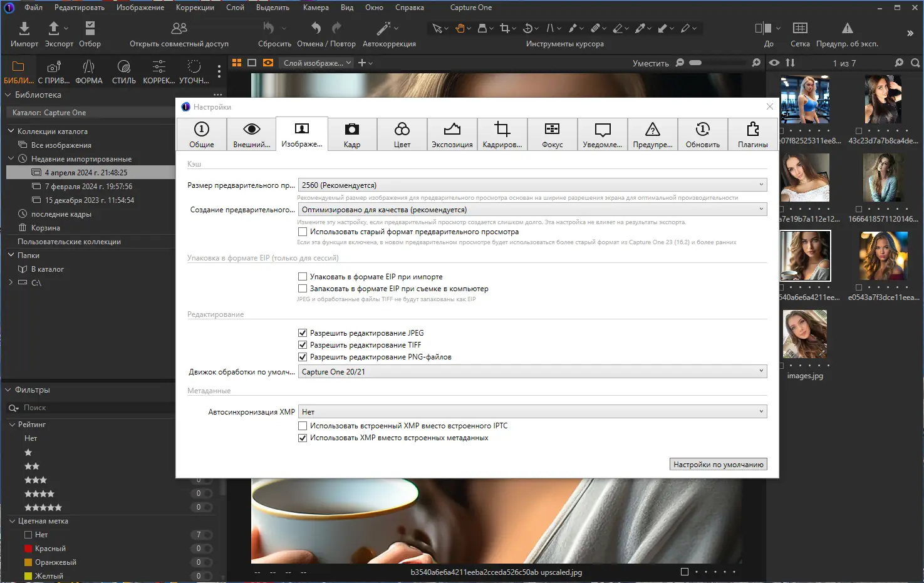
Task: Select the Pan hand cursor tool
Action: (460, 28)
